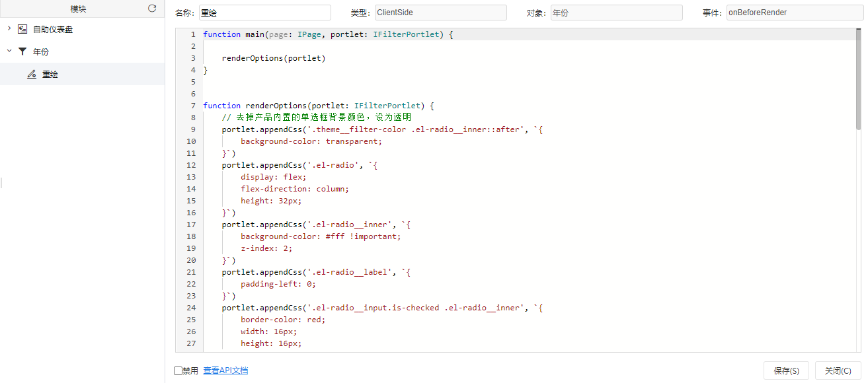Click the 保存(S) button
The width and height of the screenshot is (868, 383).
[786, 370]
